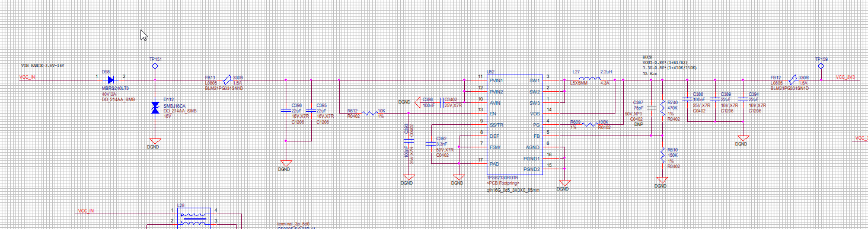Select the C396 capacitor symbol

click(286, 111)
